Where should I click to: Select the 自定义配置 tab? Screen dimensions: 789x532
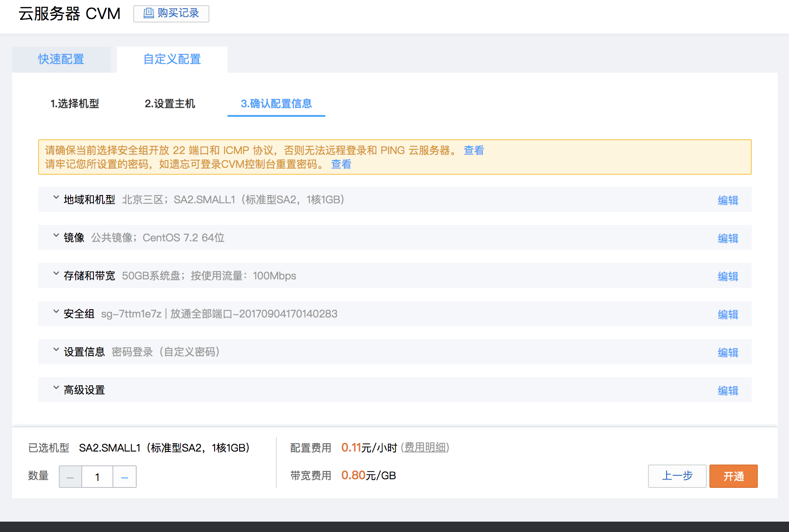(x=172, y=59)
